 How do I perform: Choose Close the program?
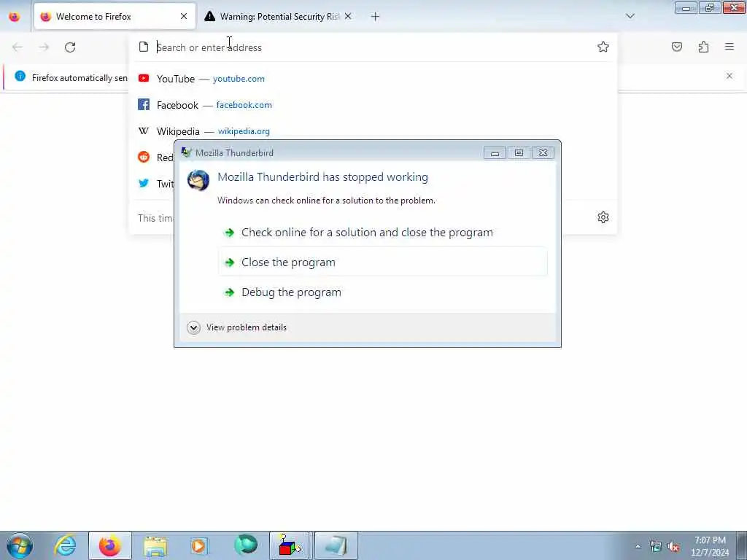point(383,262)
